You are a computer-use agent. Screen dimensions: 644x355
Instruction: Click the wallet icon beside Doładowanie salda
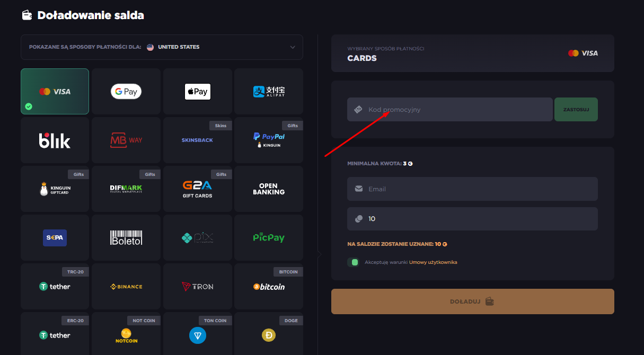(27, 15)
